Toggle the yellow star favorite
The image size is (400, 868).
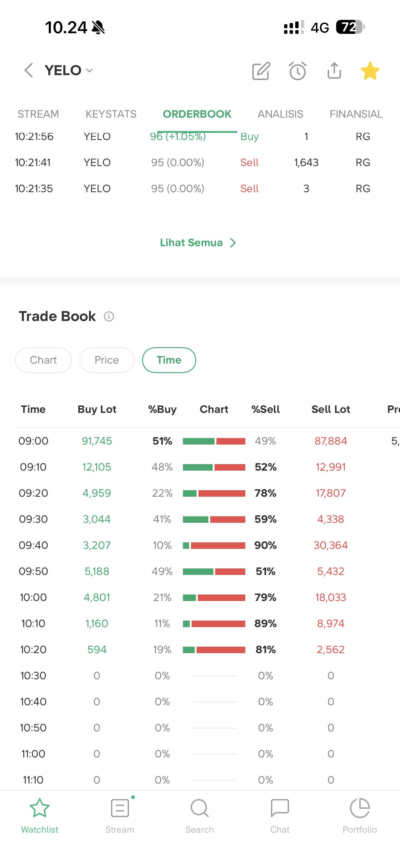coord(370,71)
